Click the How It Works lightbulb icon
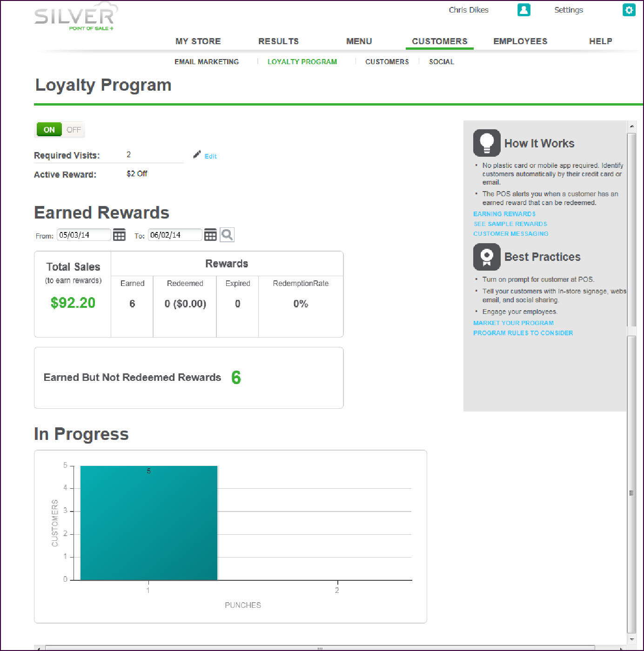Image resolution: width=644 pixels, height=651 pixels. pos(487,143)
